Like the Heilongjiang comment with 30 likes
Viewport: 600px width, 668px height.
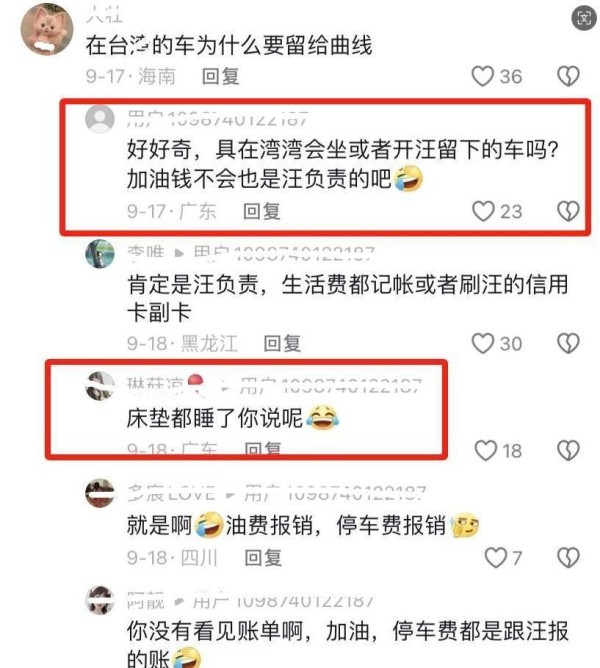(483, 343)
